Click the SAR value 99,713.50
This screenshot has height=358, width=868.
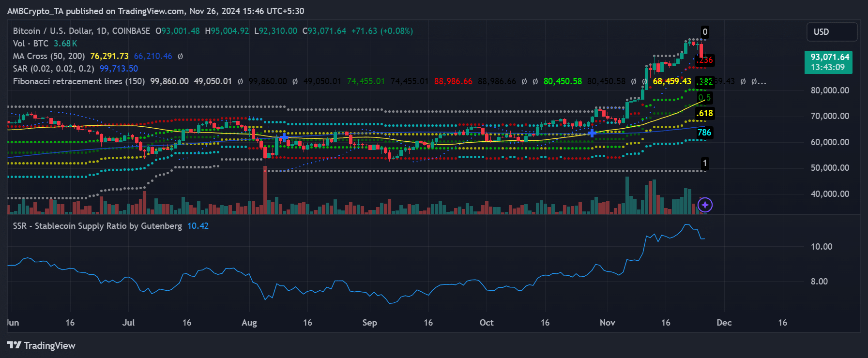[119, 69]
